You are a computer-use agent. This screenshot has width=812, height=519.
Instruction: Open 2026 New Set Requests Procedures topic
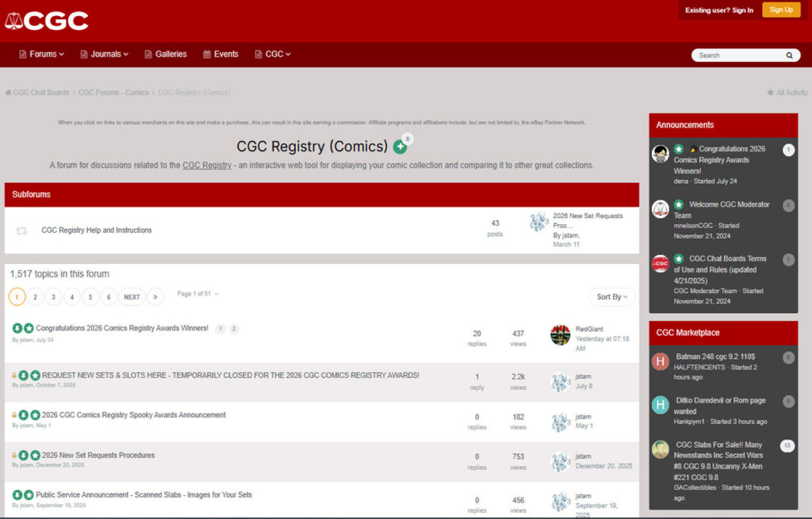[x=98, y=456]
